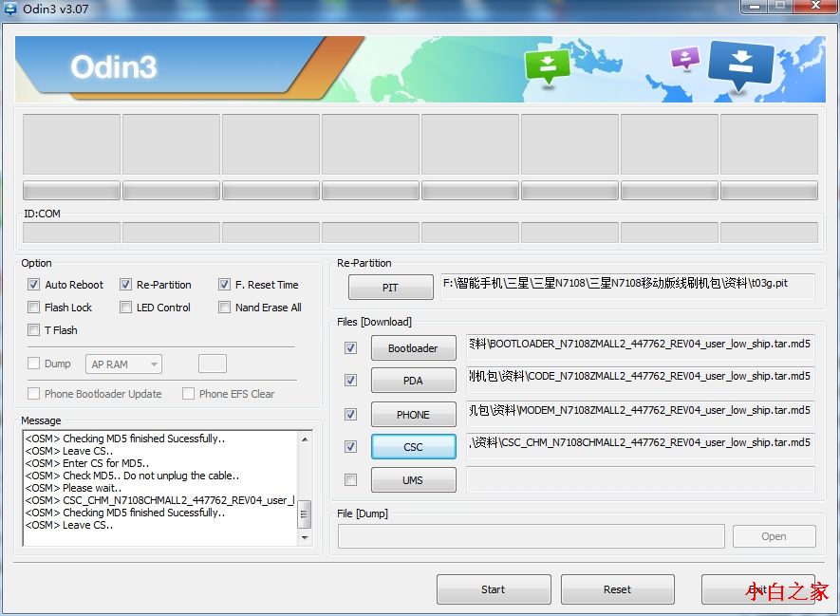Tick the UMS file checkbox

pos(350,480)
